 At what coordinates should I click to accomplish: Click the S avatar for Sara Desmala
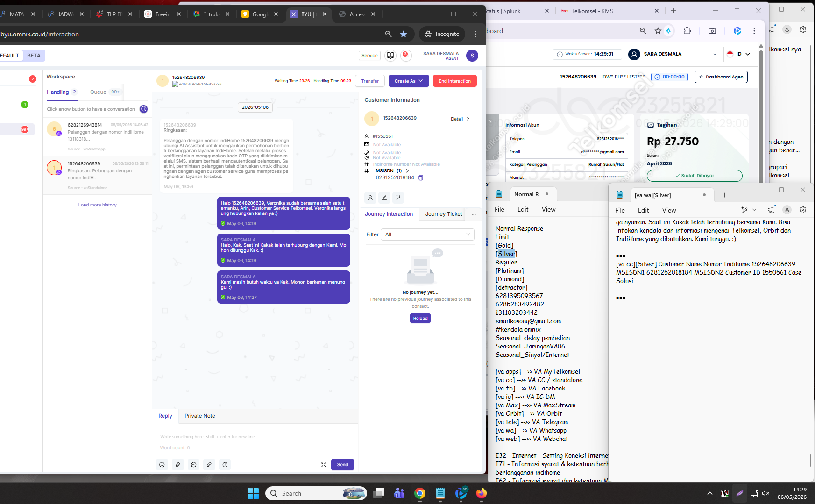472,56
